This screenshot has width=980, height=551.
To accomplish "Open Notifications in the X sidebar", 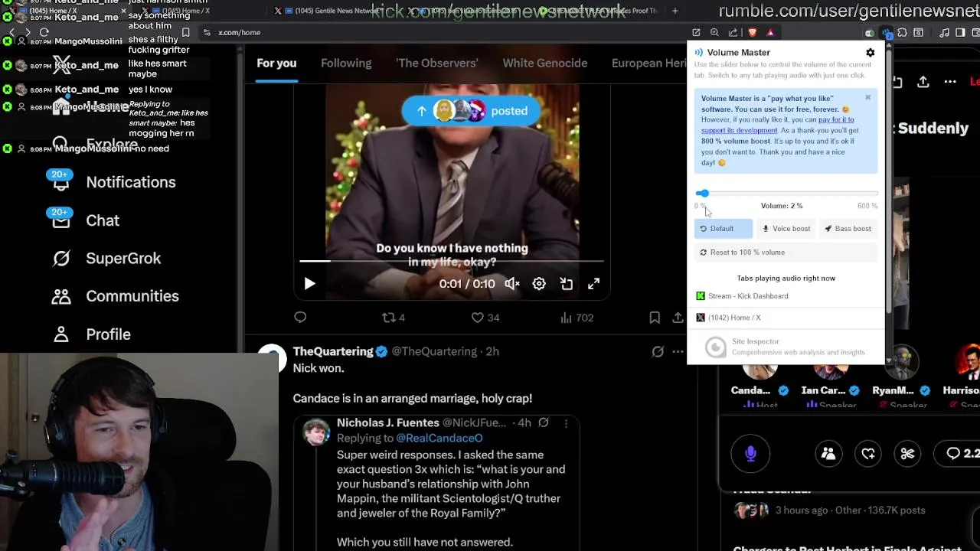I will [x=113, y=182].
